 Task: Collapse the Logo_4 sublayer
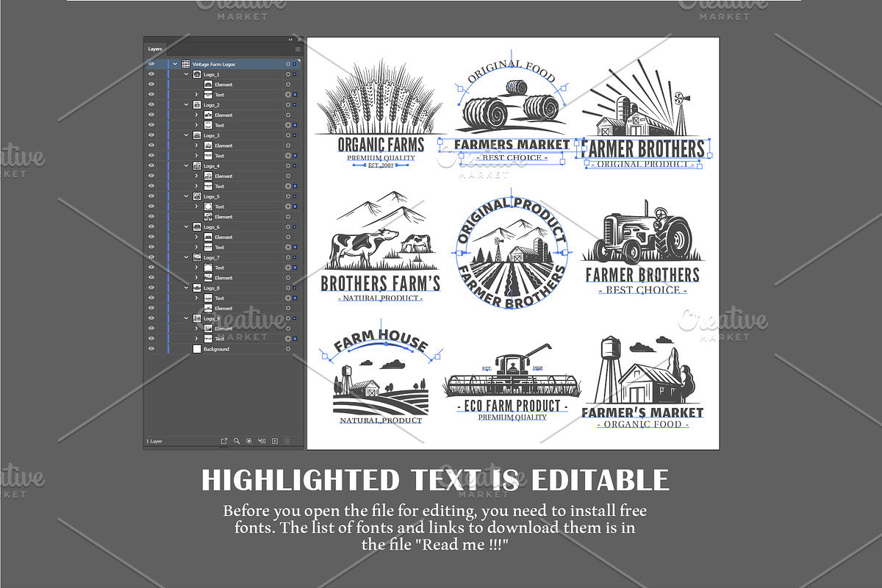(x=186, y=166)
